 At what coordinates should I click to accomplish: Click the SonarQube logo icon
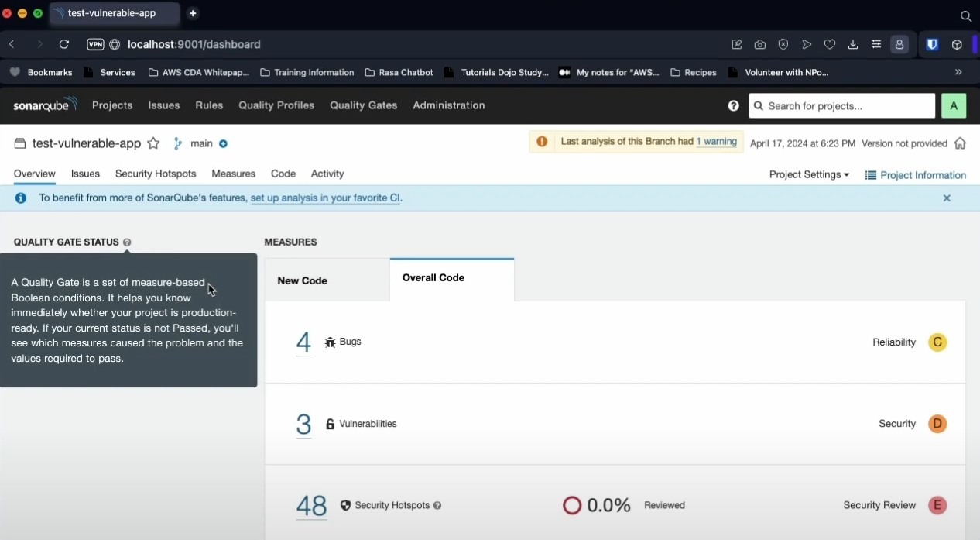click(x=44, y=105)
